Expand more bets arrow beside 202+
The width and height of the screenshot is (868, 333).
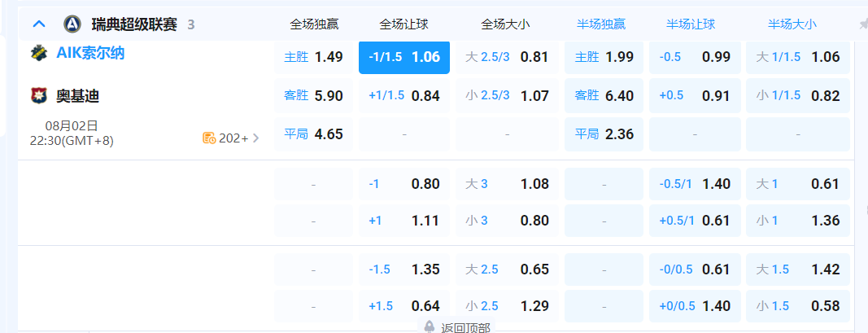pos(255,138)
